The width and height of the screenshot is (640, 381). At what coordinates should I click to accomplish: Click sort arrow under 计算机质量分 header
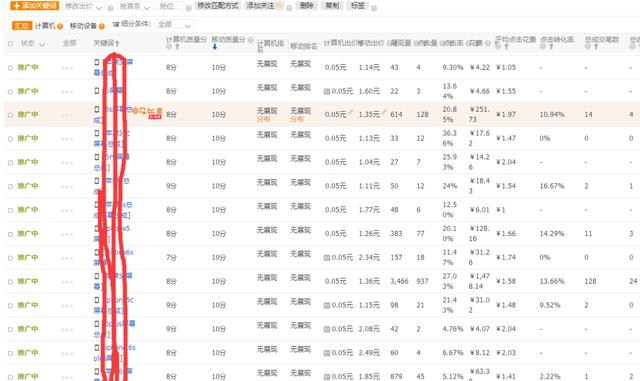pyautogui.click(x=177, y=47)
